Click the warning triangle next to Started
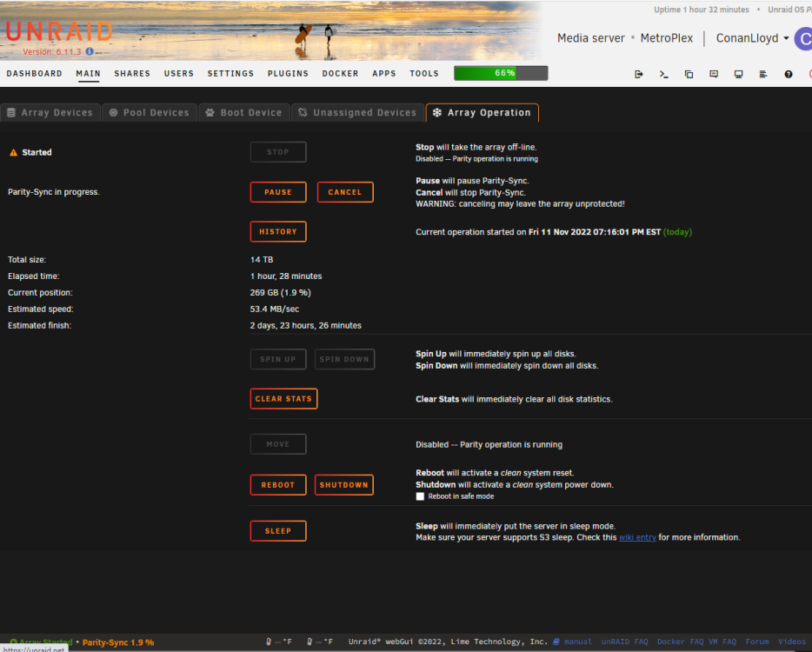Viewport: 812px width, 652px height. point(13,152)
